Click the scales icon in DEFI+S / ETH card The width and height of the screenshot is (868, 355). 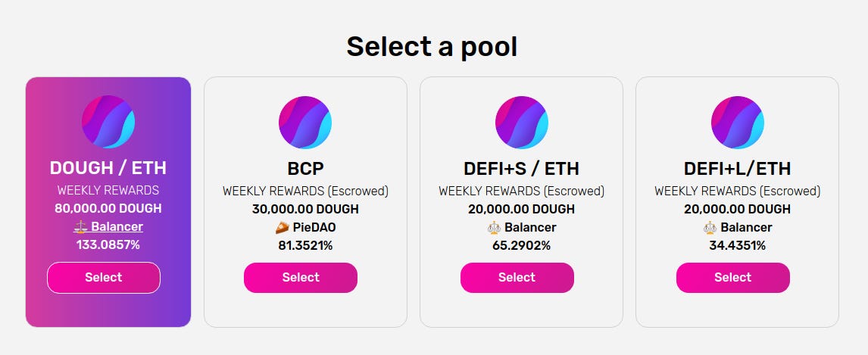(x=494, y=227)
